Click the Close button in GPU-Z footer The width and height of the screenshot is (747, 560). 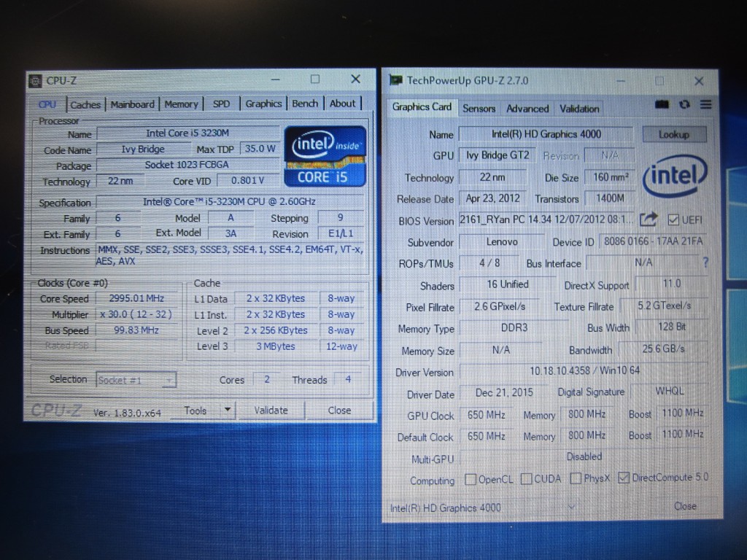(685, 506)
